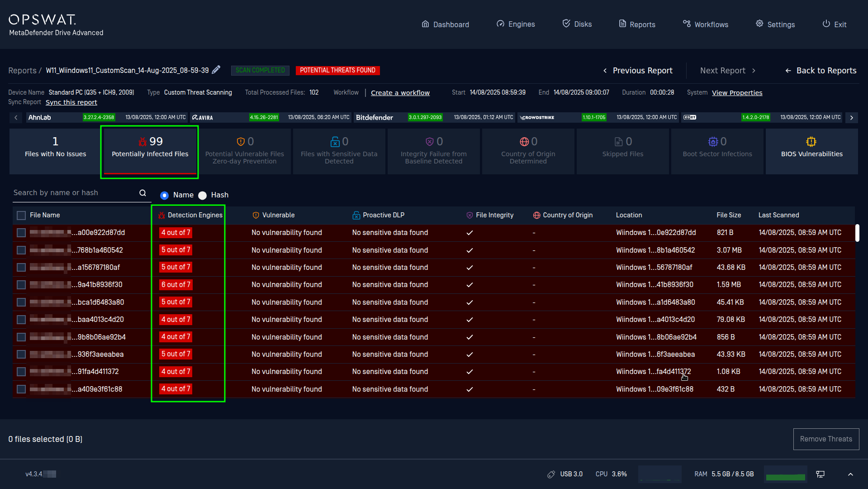Open Country of Origin Determined tab
The image size is (868, 489).
[528, 151]
